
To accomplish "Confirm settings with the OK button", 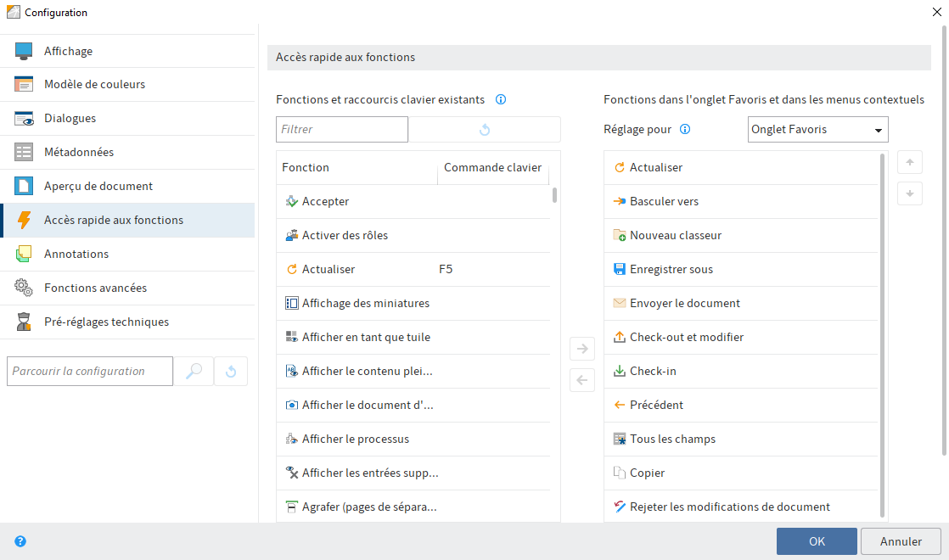I will pyautogui.click(x=816, y=541).
